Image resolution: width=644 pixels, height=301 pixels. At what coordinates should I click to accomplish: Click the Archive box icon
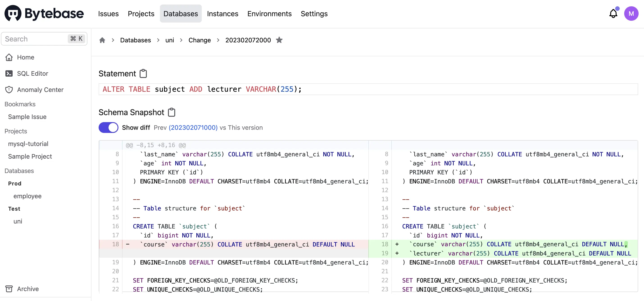pos(9,289)
